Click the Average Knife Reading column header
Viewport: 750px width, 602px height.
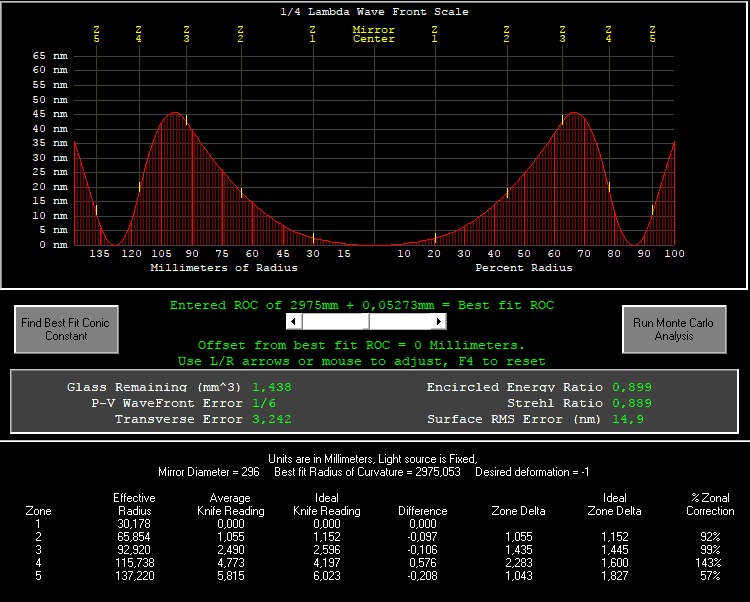point(231,504)
